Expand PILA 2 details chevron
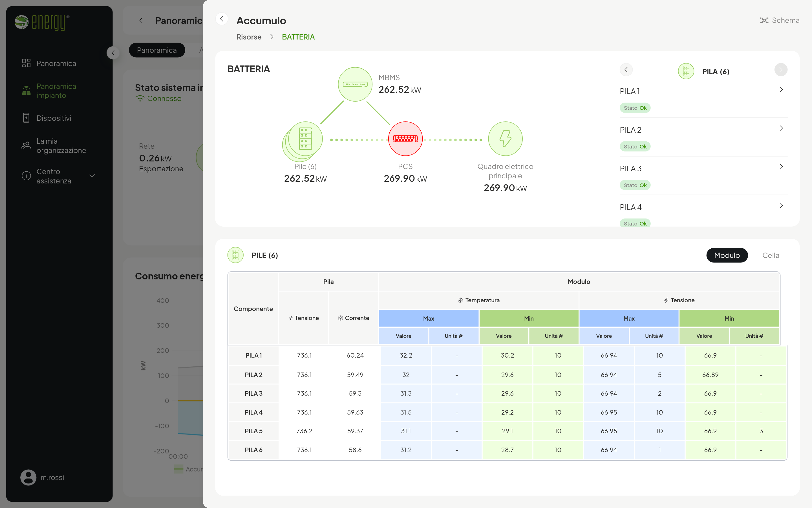The height and width of the screenshot is (508, 812). click(781, 128)
